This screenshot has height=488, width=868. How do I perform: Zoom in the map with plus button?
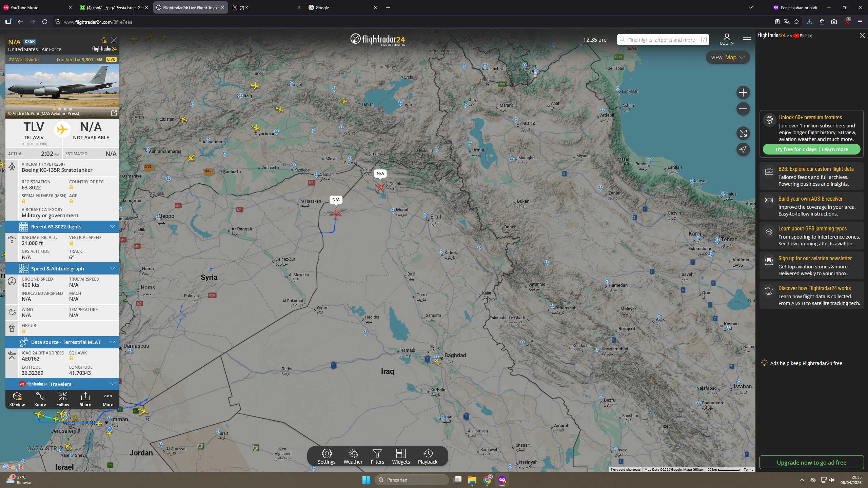[x=743, y=93]
